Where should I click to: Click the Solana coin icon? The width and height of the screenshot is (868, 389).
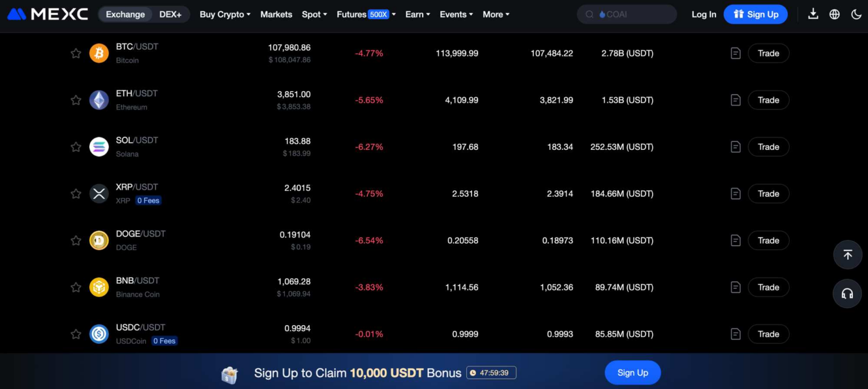pos(99,147)
